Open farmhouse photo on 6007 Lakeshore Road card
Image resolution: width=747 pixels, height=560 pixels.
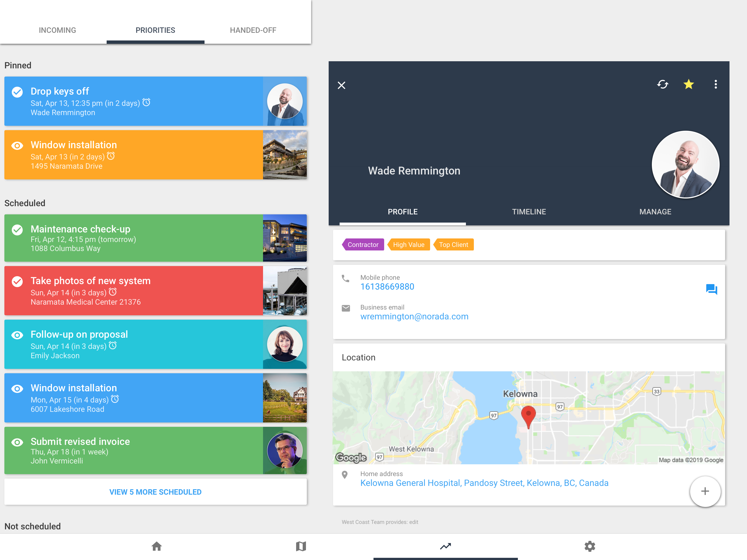285,398
